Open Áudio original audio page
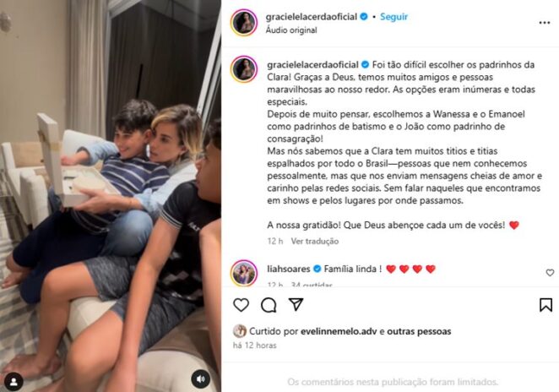Screen dimensions: 559x392 pyautogui.click(x=291, y=30)
